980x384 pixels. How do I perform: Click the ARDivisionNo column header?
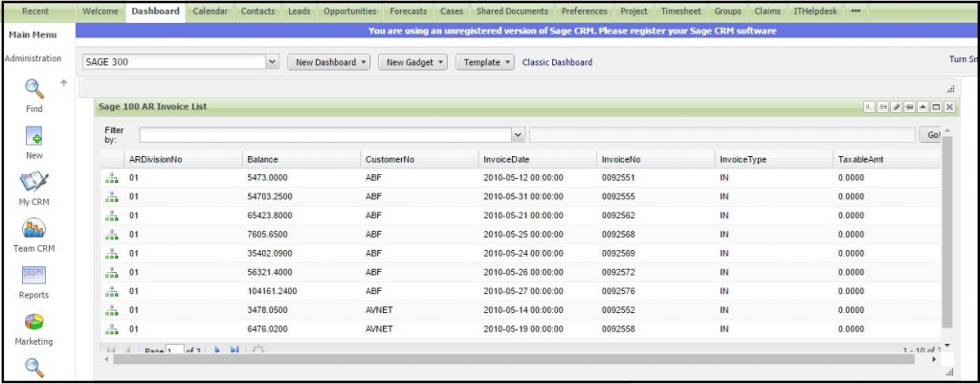click(183, 160)
